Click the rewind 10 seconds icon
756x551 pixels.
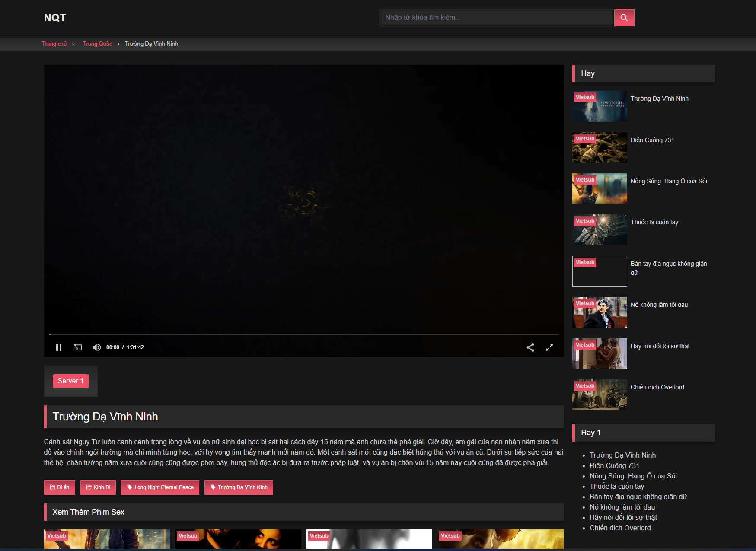[x=78, y=347]
